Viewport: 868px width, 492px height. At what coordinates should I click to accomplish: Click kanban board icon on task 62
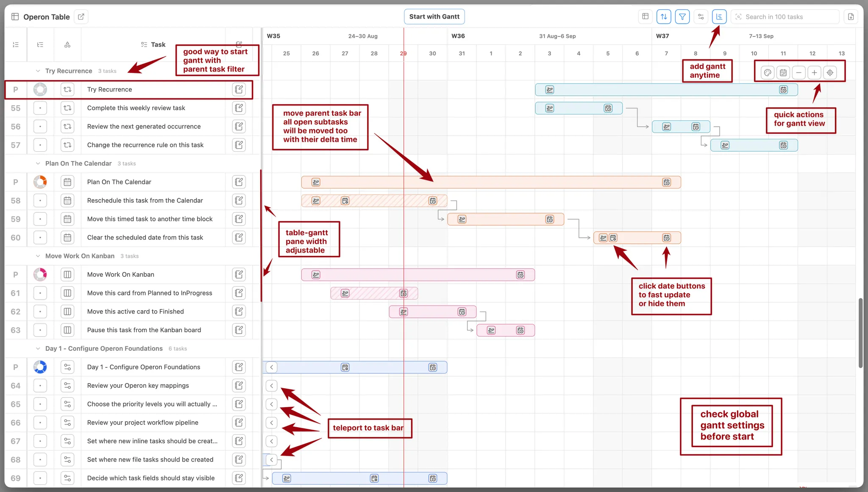tap(67, 311)
